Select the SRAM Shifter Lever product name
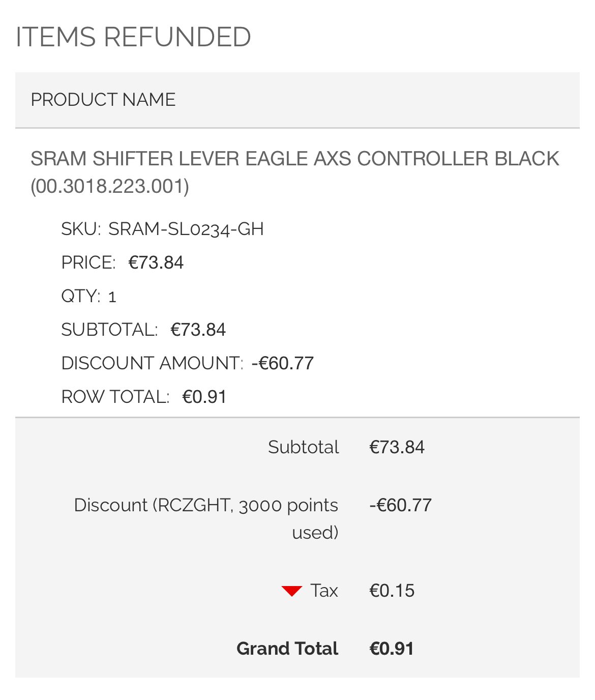 pos(294,172)
